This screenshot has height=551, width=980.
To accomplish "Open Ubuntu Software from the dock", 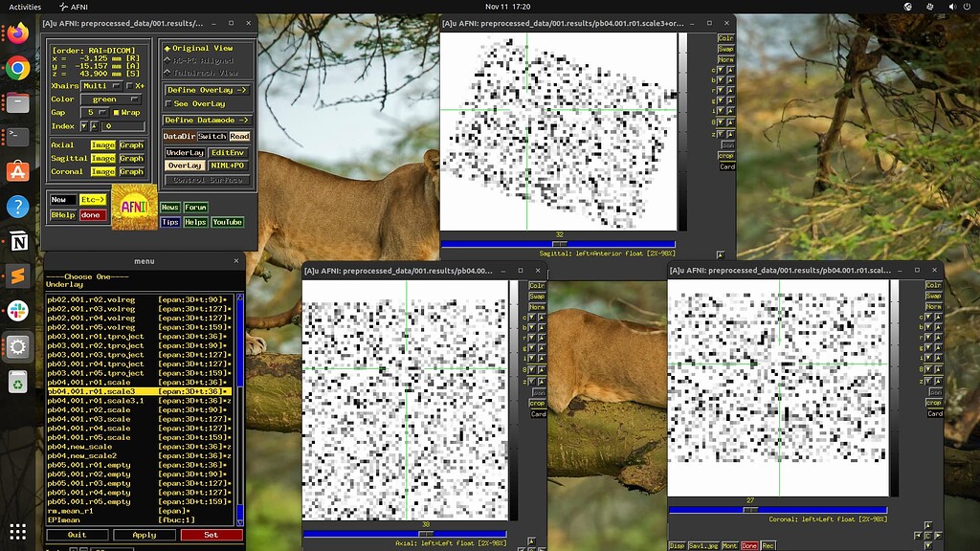I will [17, 172].
